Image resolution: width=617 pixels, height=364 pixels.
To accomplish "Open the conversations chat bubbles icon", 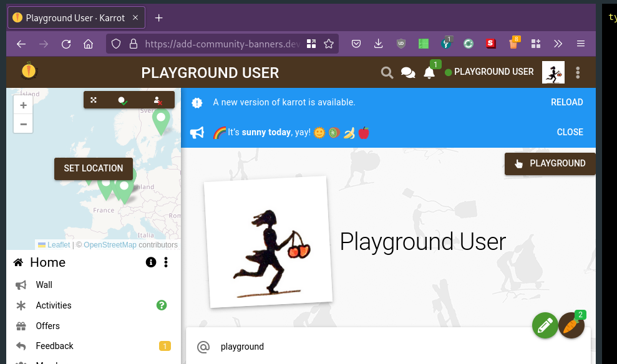I will coord(407,73).
